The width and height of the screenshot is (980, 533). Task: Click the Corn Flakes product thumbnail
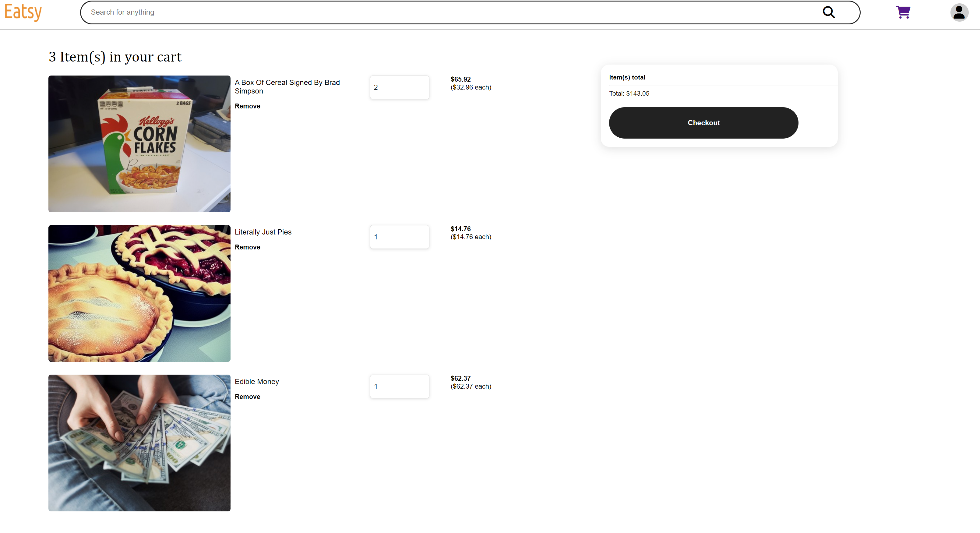pos(140,144)
